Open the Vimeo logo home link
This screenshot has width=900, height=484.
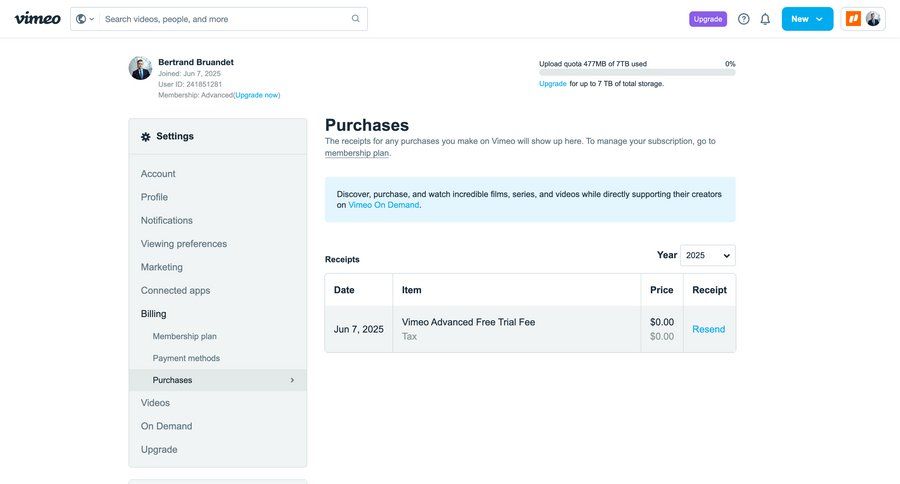[x=37, y=18]
